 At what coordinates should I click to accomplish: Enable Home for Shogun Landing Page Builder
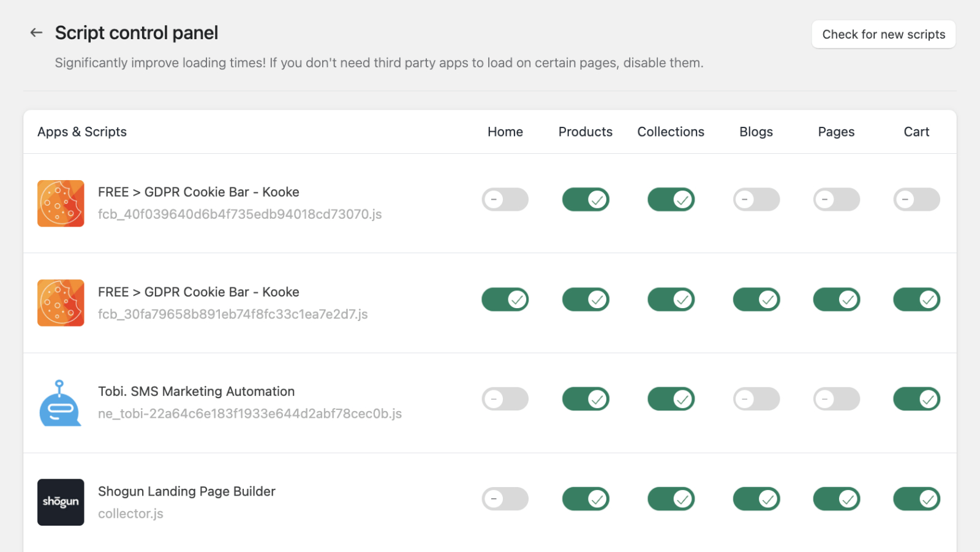click(505, 499)
